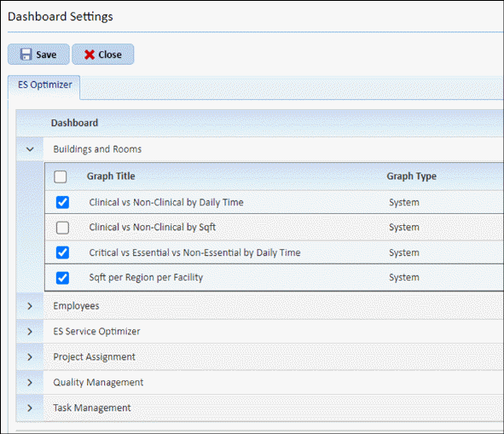Select the Employees row text
Image resolution: width=504 pixels, height=434 pixels.
coord(76,306)
